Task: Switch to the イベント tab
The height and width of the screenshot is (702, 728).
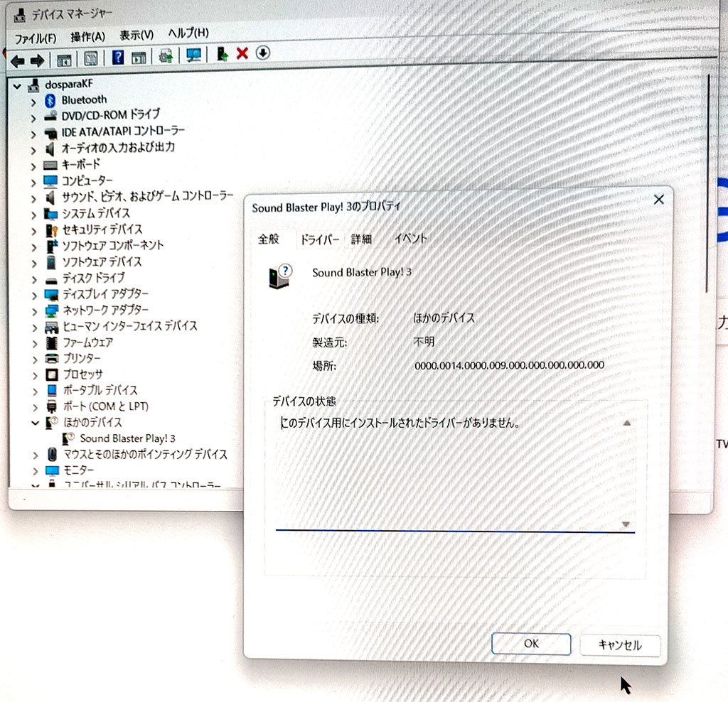Action: pos(410,239)
